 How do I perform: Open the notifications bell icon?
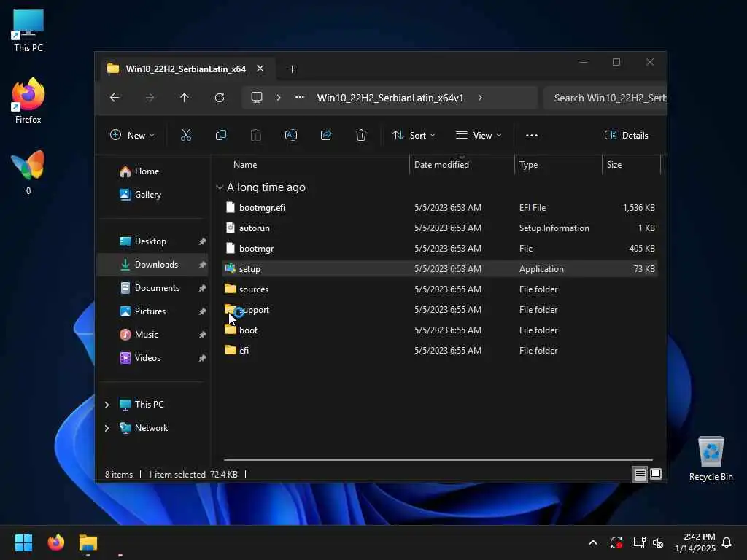[727, 542]
